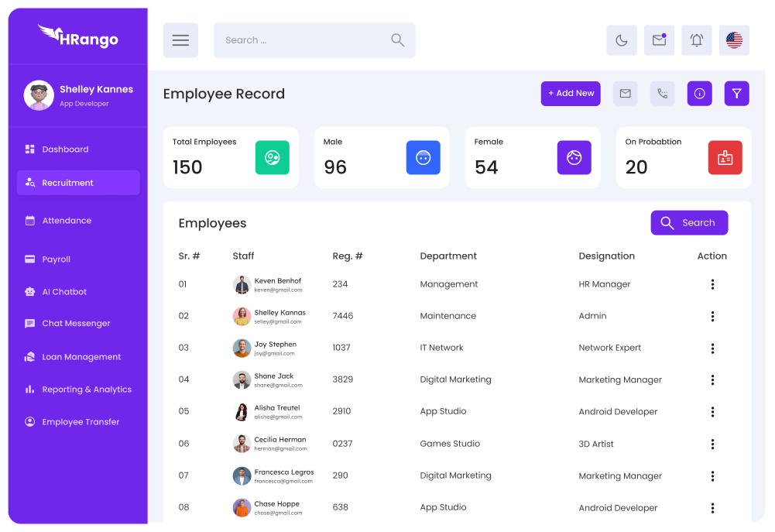Open the notifications bell icon
This screenshot has width=775, height=532.
pos(697,40)
